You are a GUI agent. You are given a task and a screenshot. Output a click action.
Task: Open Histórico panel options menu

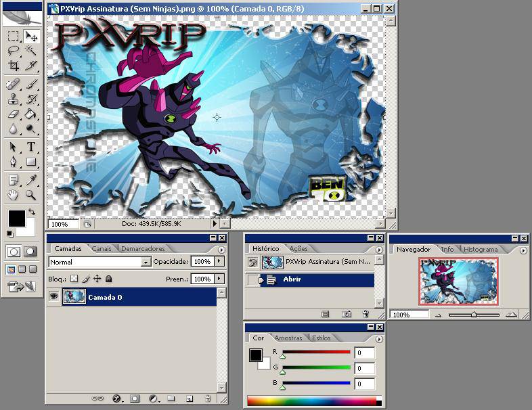click(379, 250)
